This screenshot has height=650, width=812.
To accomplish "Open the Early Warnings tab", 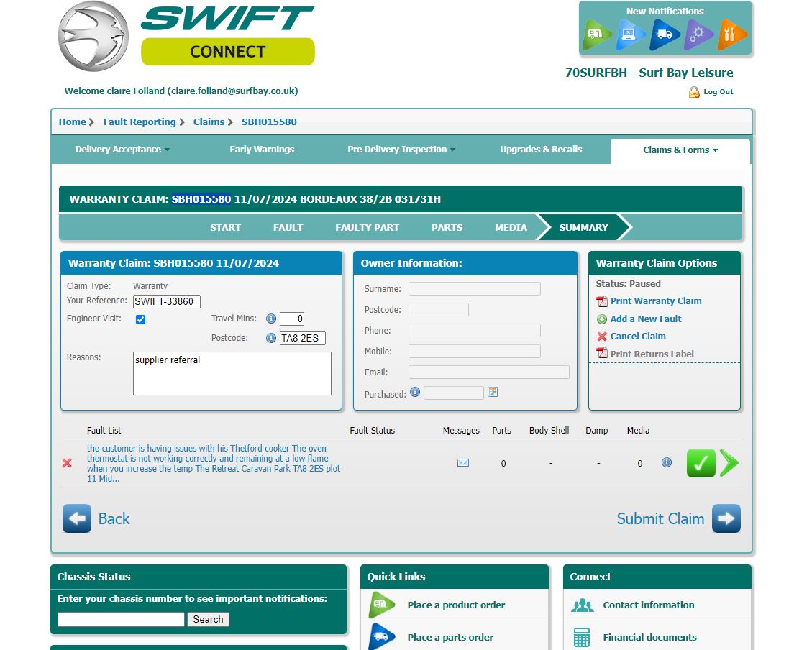I will click(x=262, y=150).
